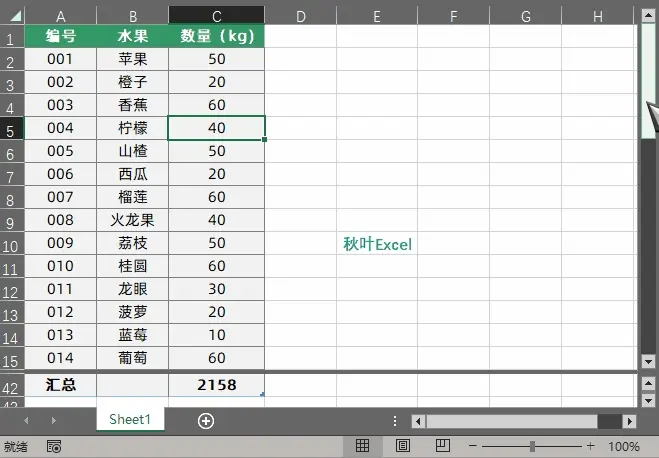Click the macro recording status bar icon

pos(54,446)
